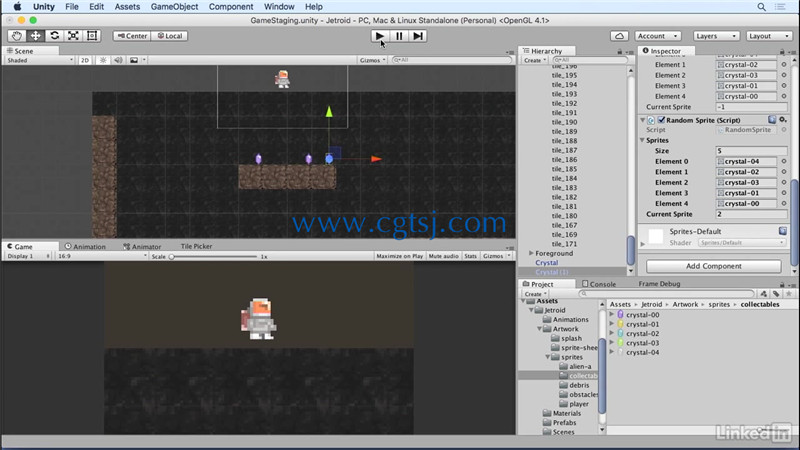
Task: Collapse the Artwork folder
Action: click(x=540, y=329)
